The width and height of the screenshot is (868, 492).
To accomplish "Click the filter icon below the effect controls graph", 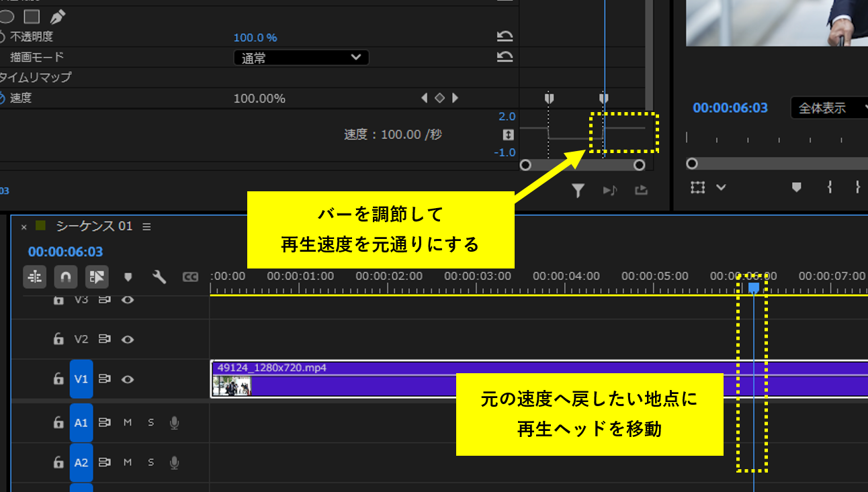I will 578,191.
